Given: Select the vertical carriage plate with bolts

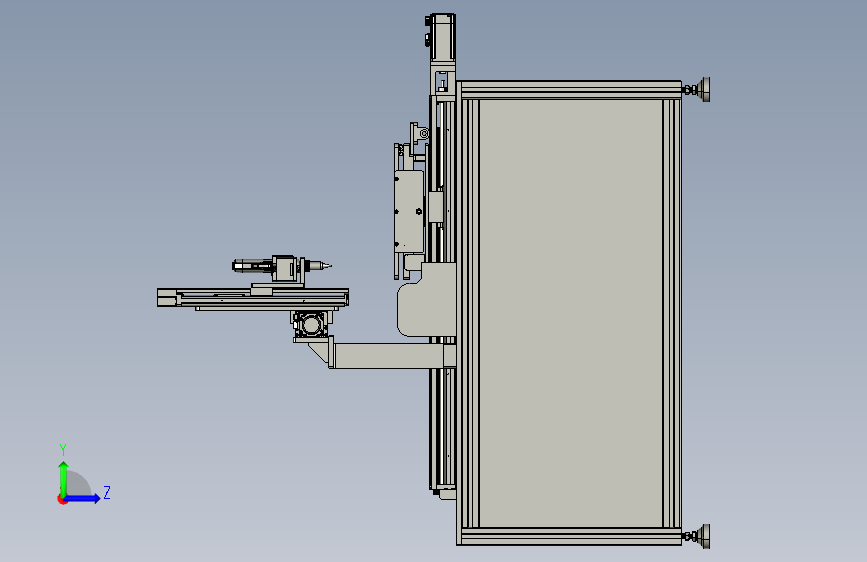Looking at the screenshot, I should pyautogui.click(x=409, y=212).
